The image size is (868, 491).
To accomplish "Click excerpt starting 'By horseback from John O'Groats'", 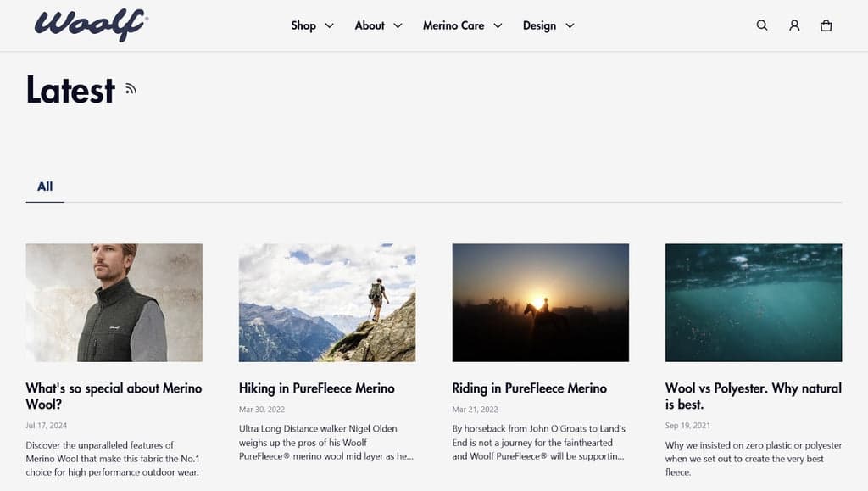I will point(538,443).
